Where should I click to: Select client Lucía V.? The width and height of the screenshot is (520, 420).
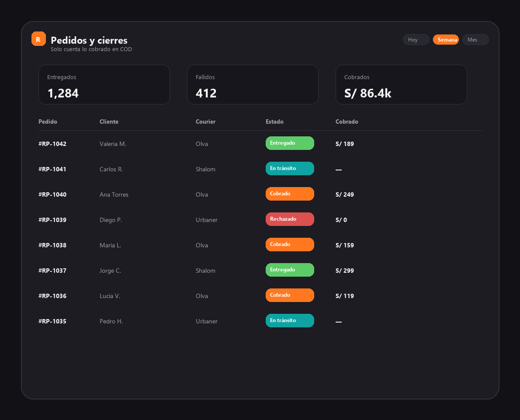click(x=110, y=296)
